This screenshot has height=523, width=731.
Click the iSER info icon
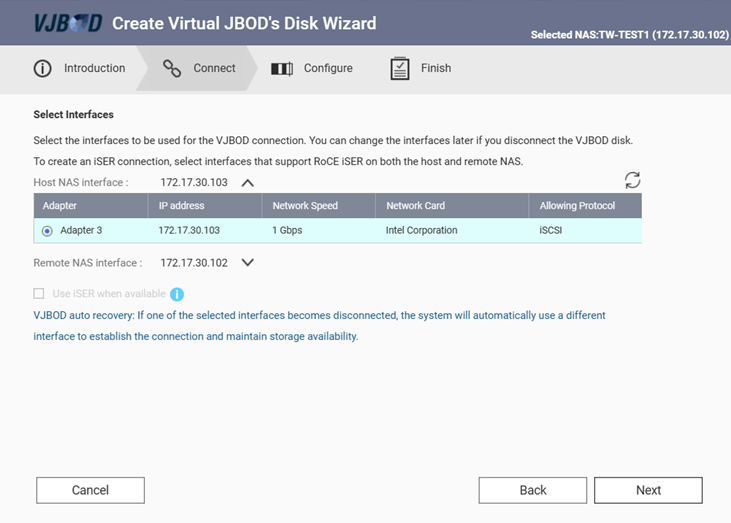[177, 294]
